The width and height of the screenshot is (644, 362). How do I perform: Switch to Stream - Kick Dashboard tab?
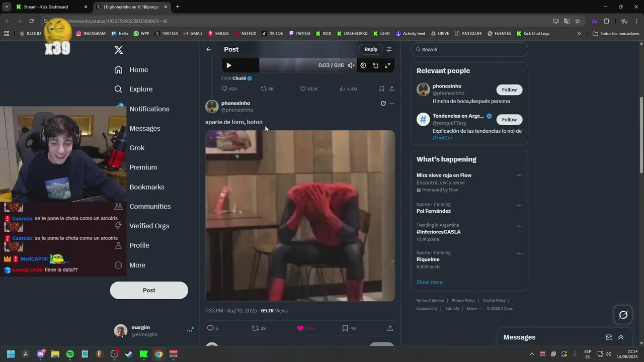51,7
